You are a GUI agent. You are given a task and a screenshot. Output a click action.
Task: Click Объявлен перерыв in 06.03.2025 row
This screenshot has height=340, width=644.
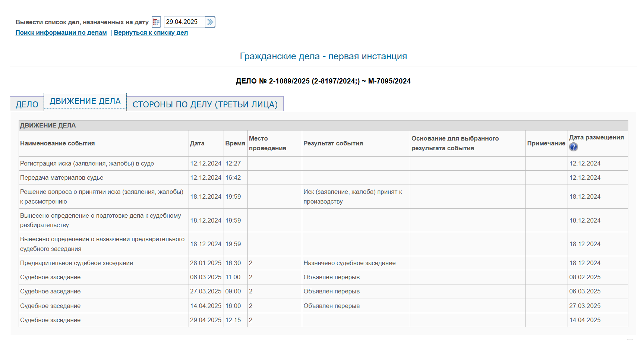(332, 277)
